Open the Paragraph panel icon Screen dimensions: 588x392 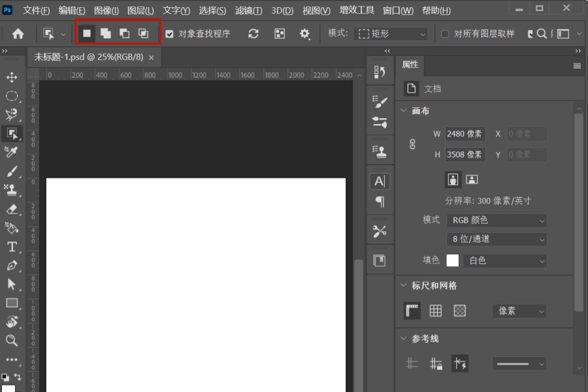[x=380, y=202]
